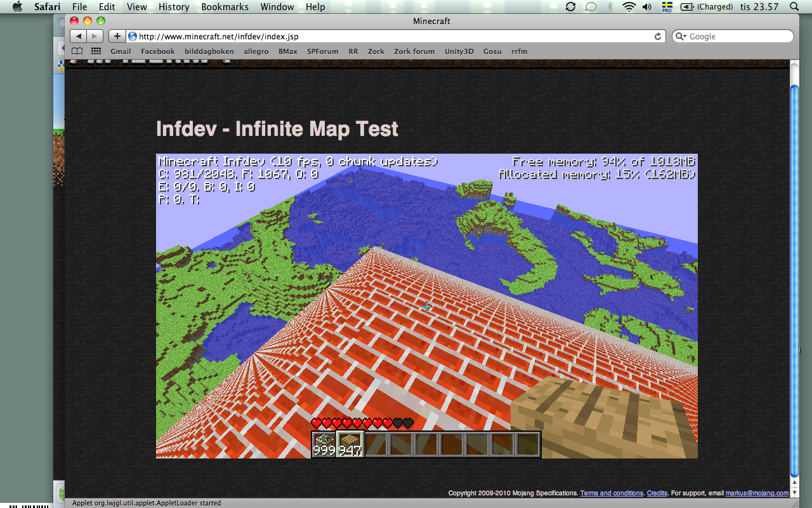Image resolution: width=812 pixels, height=508 pixels.
Task: Go back with Safari's back arrow
Action: (x=78, y=36)
